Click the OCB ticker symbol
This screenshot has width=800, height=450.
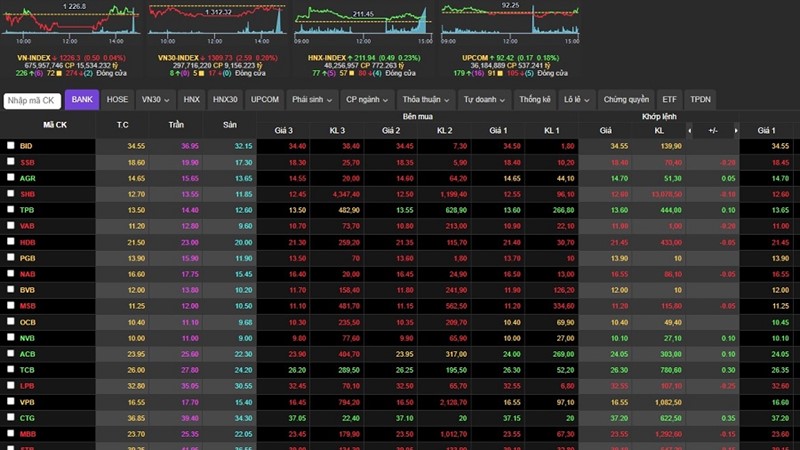[x=28, y=322]
